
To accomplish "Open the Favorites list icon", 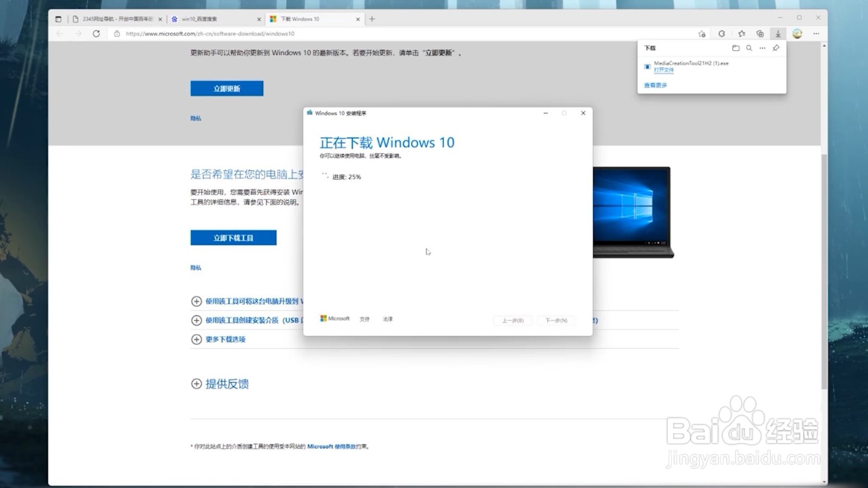I will tap(742, 34).
